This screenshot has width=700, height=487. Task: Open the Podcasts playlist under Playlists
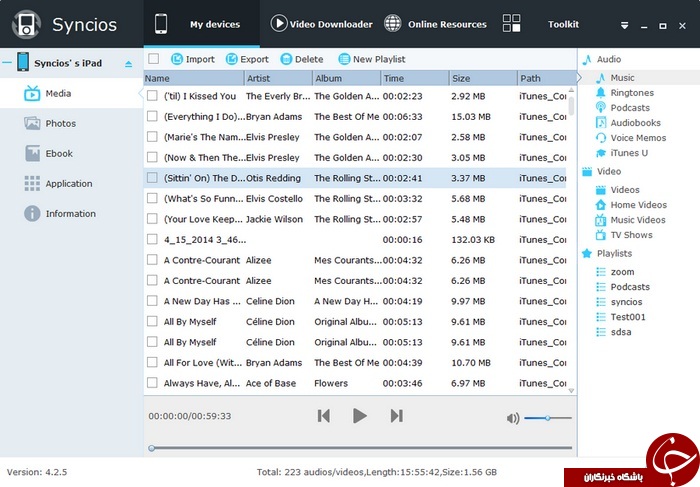[x=629, y=287]
